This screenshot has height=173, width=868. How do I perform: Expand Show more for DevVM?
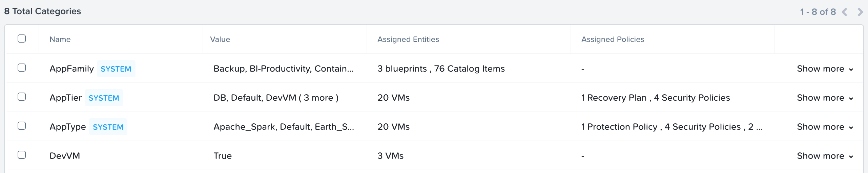point(825,156)
